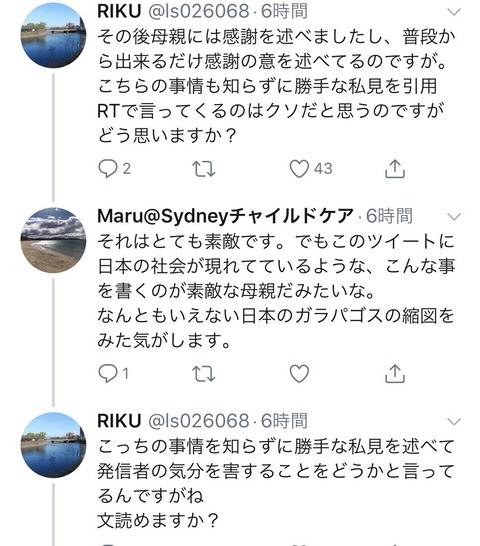
Task: Retweet Maru@Sydney's tweet
Action: pos(204,374)
